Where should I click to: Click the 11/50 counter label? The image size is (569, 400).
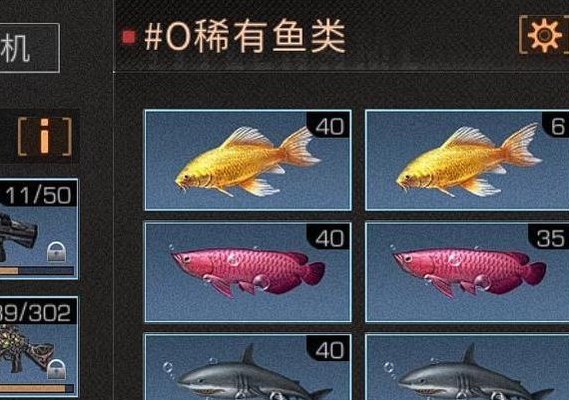click(x=38, y=195)
